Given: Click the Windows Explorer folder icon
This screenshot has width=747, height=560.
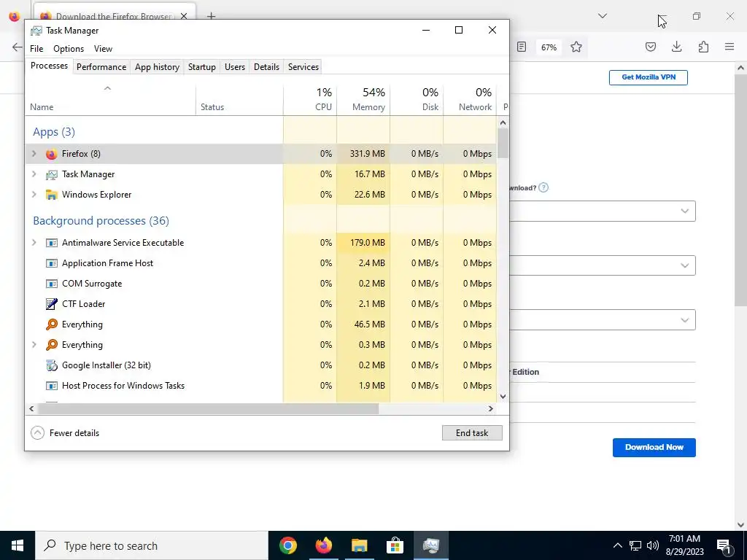Looking at the screenshot, I should (x=52, y=195).
